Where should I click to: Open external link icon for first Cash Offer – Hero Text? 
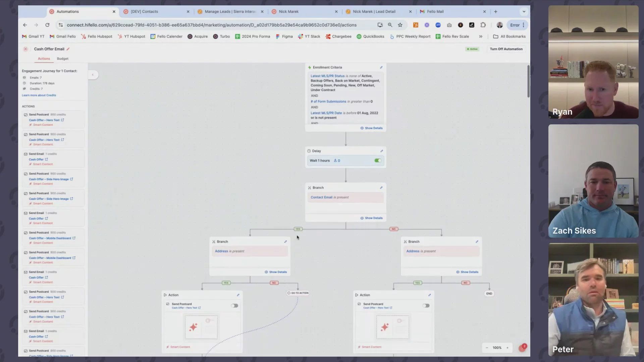(x=62, y=120)
